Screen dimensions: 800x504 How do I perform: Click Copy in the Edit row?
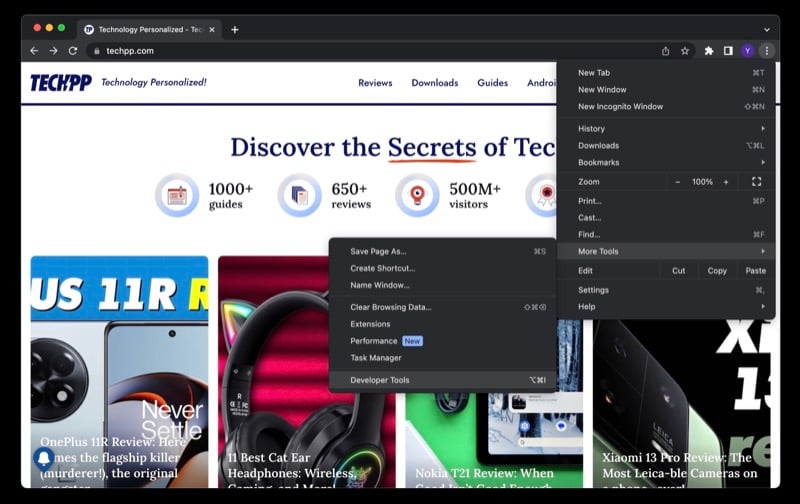click(x=717, y=270)
